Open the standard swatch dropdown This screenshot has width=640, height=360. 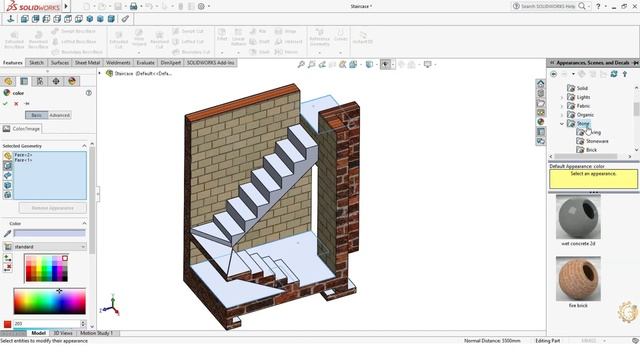tap(49, 247)
